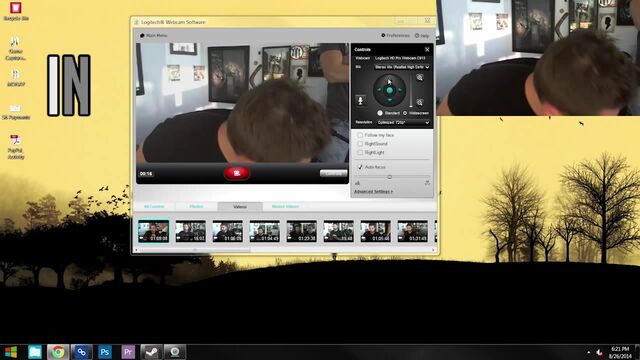Reset pan using the center green button

[x=390, y=90]
